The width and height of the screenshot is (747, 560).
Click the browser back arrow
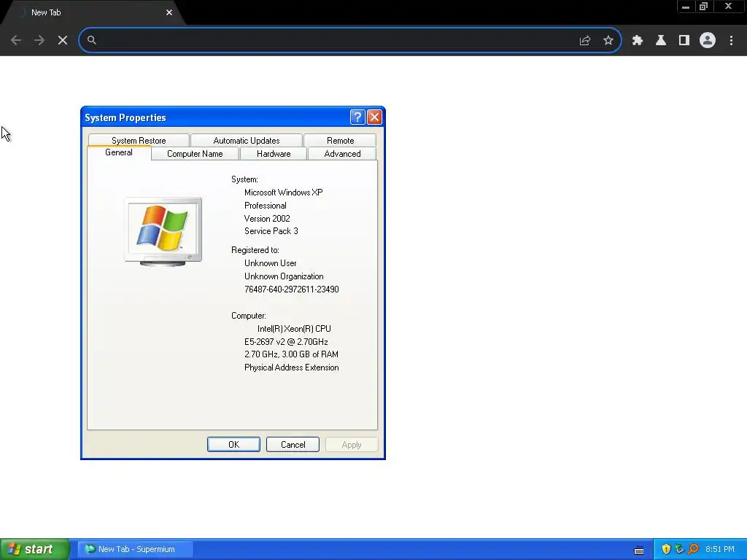pos(16,41)
